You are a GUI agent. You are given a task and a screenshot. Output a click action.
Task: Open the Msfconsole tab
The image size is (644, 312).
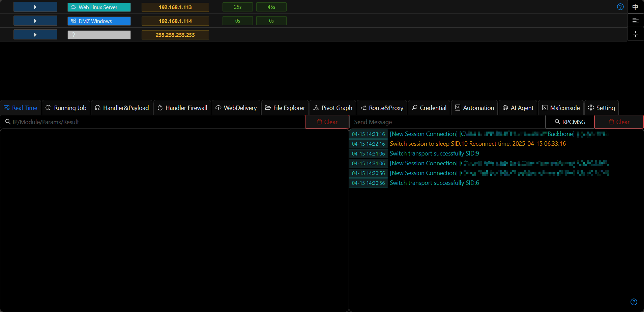click(x=561, y=108)
